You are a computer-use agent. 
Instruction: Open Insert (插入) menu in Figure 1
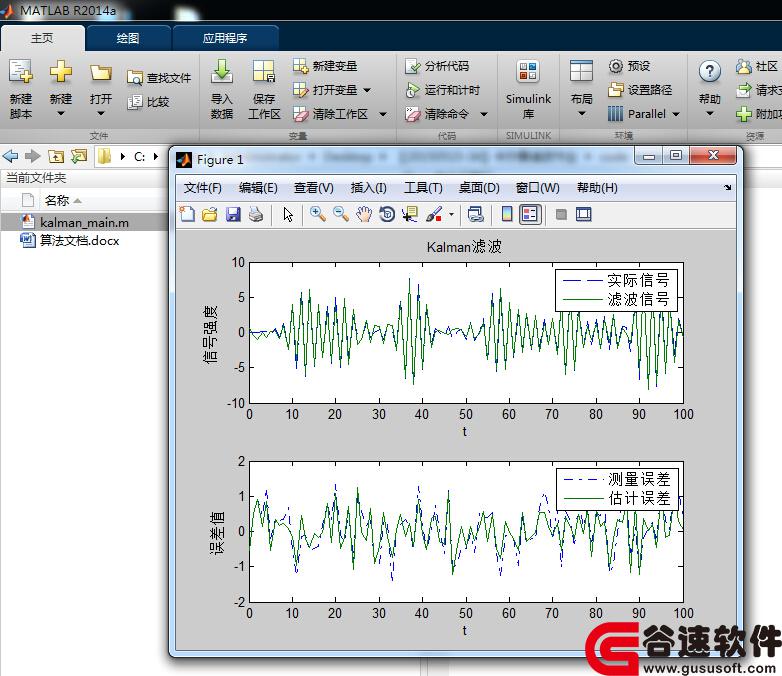[369, 188]
